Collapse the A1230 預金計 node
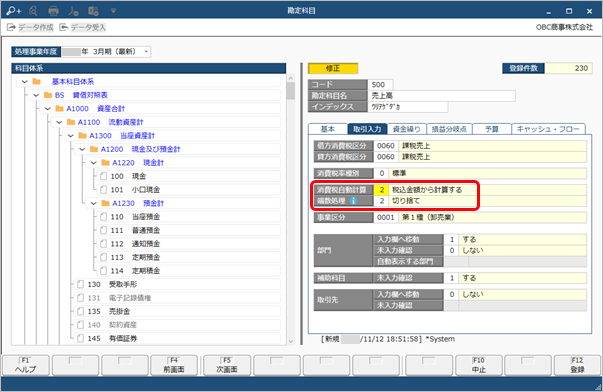Image resolution: width=603 pixels, height=392 pixels. [x=94, y=203]
